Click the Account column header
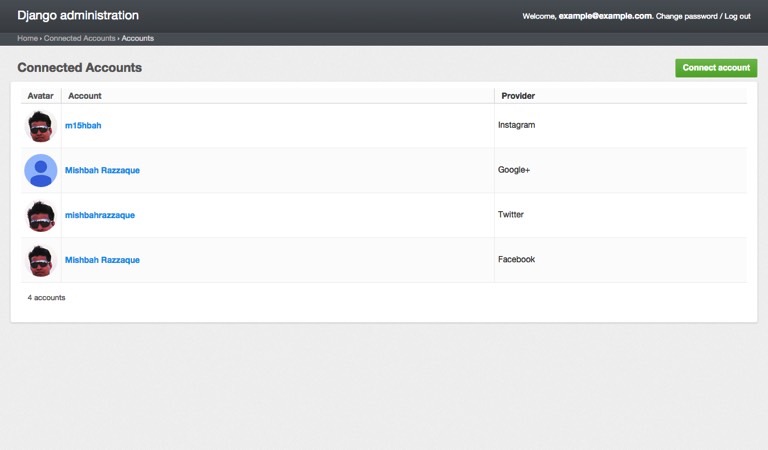The image size is (768, 450). [x=84, y=96]
